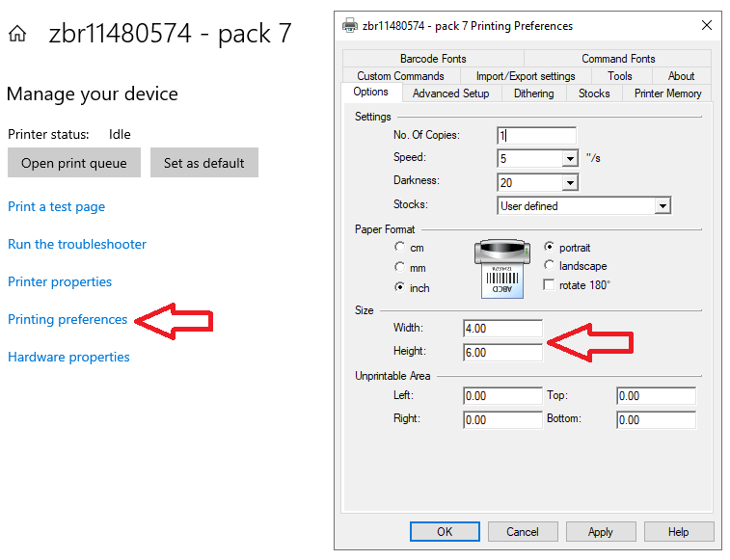Screen dimensions: 730x560
Task: Close the Printing Preferences dialog
Action: pos(706,26)
